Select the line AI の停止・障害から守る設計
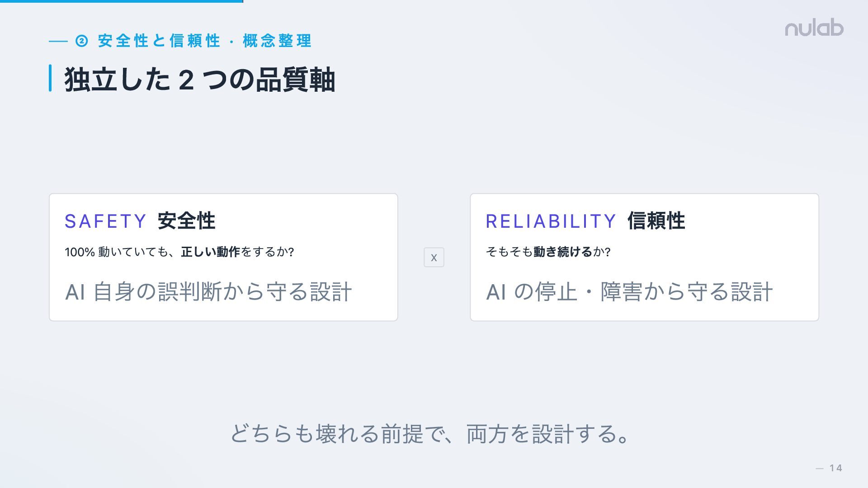 click(629, 291)
